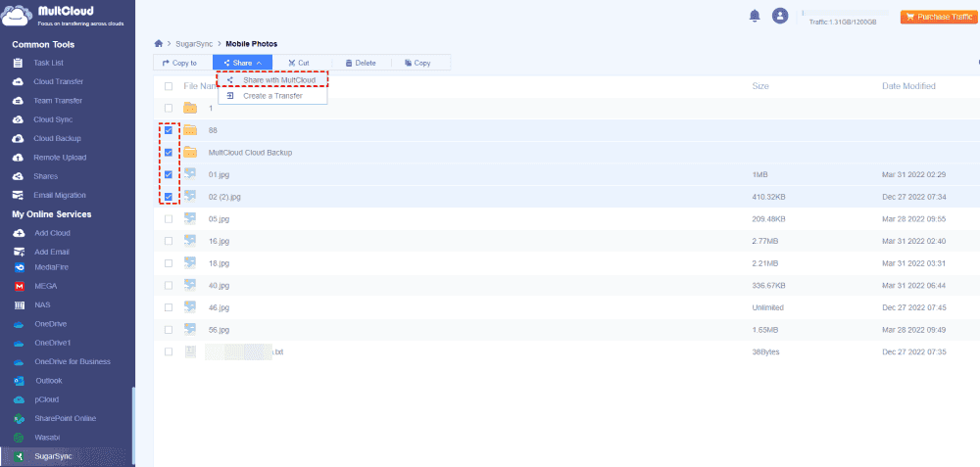The image size is (980, 467).
Task: Open the Task List icon in sidebar
Action: (19, 63)
